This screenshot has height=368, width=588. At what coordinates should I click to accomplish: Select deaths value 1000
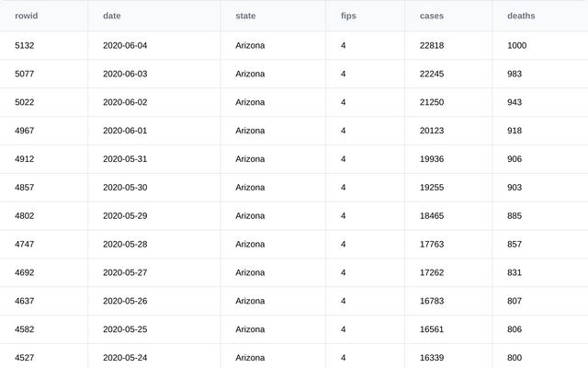click(516, 45)
